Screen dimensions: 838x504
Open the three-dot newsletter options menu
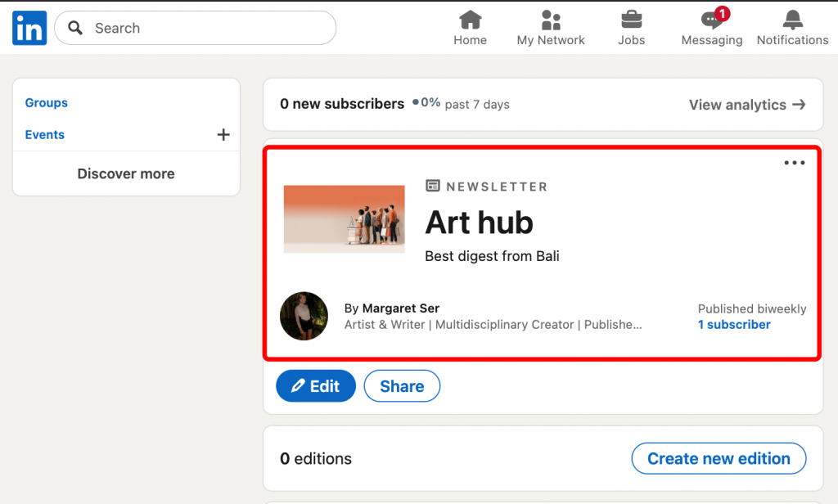(795, 163)
